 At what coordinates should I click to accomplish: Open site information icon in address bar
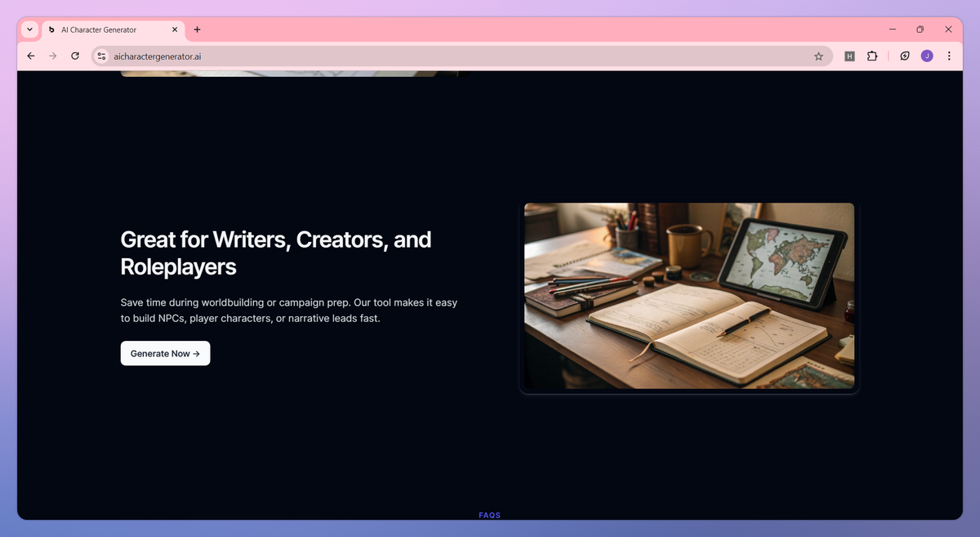tap(101, 56)
